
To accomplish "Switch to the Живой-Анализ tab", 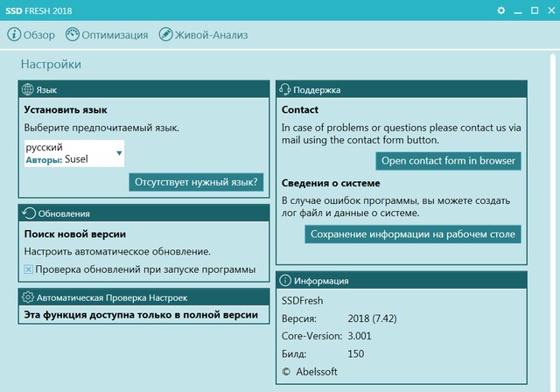I will point(203,35).
